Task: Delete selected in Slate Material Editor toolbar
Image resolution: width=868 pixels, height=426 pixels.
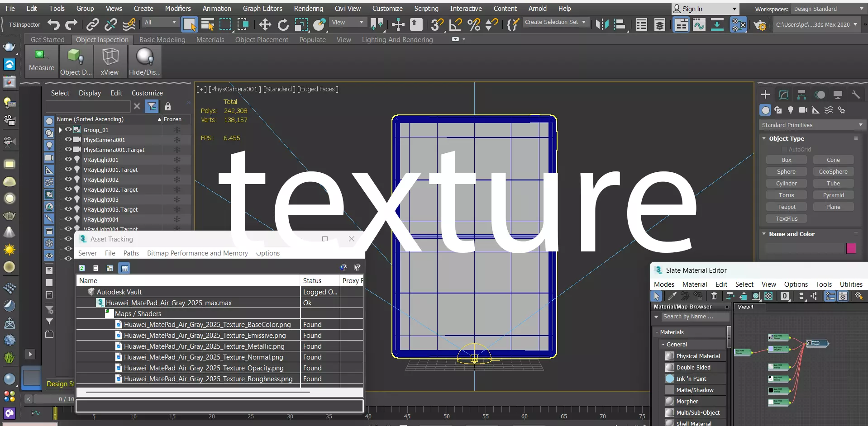Action: coord(714,296)
